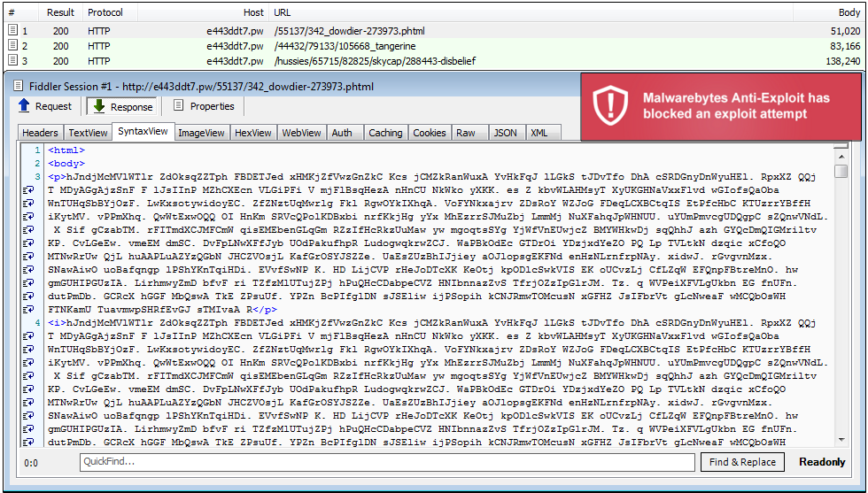868x493 pixels.
Task: Click the session 1 document icon
Action: [x=12, y=30]
